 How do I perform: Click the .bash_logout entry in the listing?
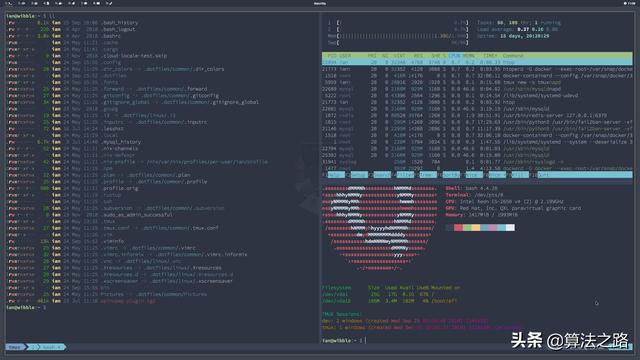coord(118,29)
